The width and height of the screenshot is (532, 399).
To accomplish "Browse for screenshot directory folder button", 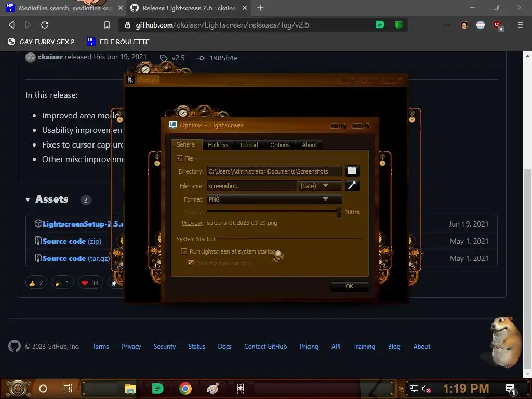I will coord(352,170).
